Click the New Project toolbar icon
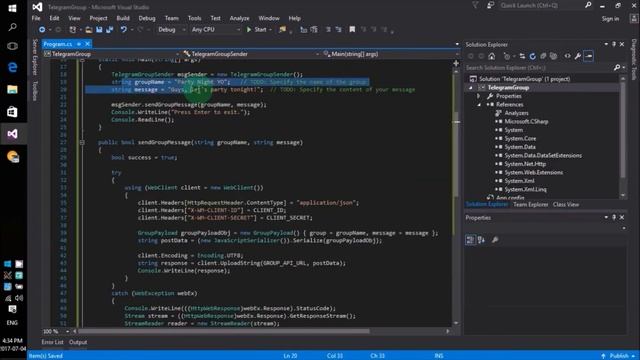This screenshot has height=360, width=640. pos(72,30)
